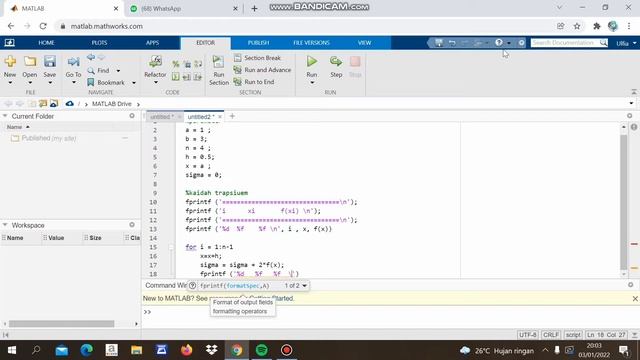Click the editor vertical scrollbar
Image resolution: width=640 pixels, height=360 pixels.
coord(624,200)
